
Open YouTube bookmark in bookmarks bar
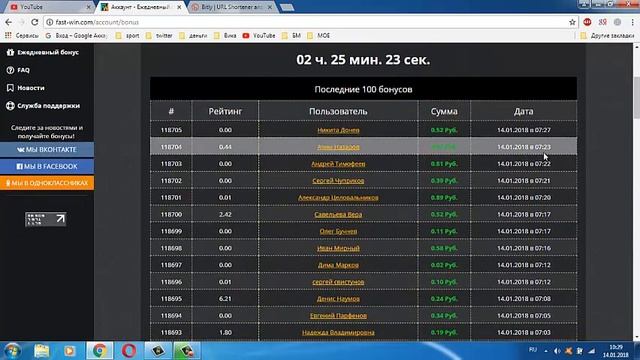259,36
